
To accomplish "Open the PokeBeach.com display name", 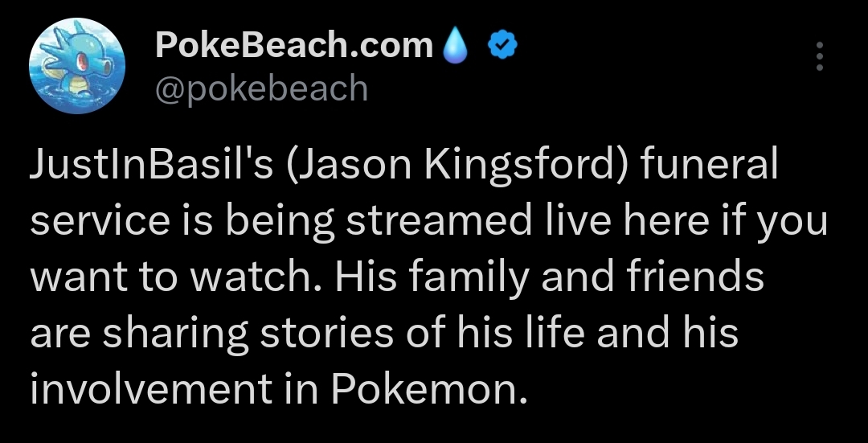I will click(x=294, y=46).
